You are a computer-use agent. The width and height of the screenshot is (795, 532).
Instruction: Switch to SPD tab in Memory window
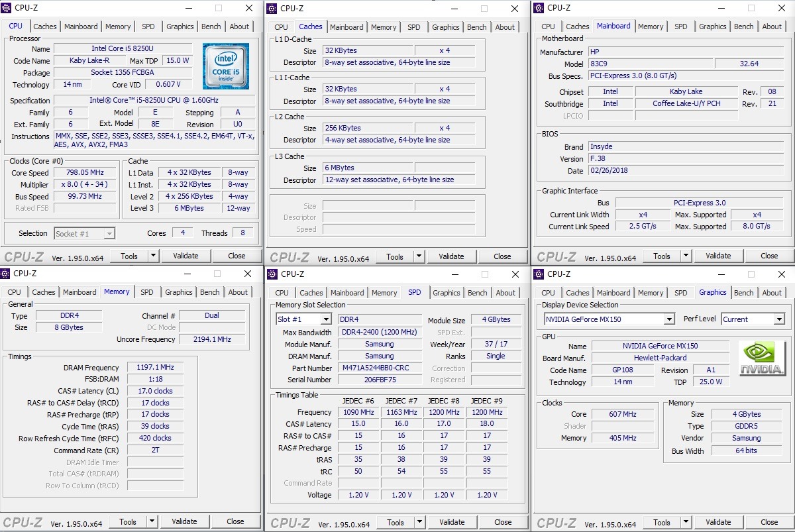click(147, 292)
